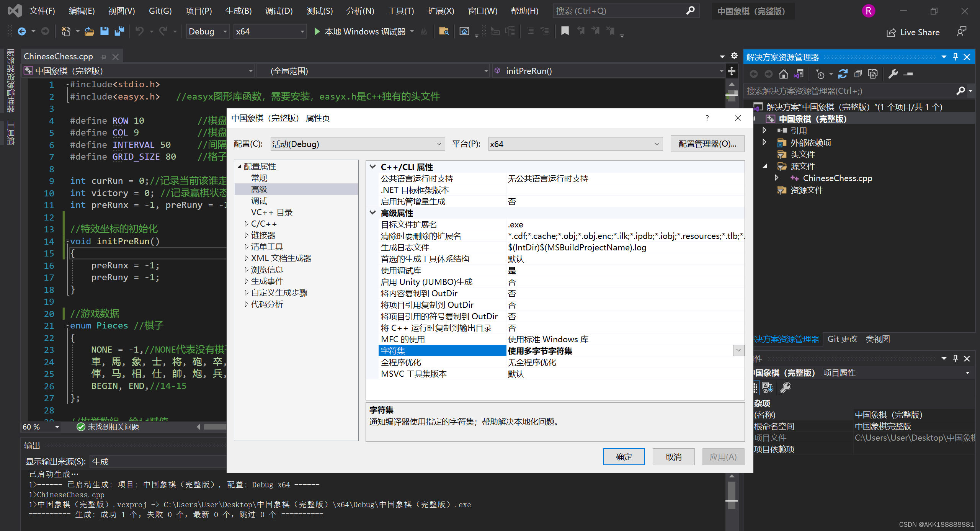980x531 pixels.
Task: Click the property pages wrench in Properties panel
Action: 785,388
